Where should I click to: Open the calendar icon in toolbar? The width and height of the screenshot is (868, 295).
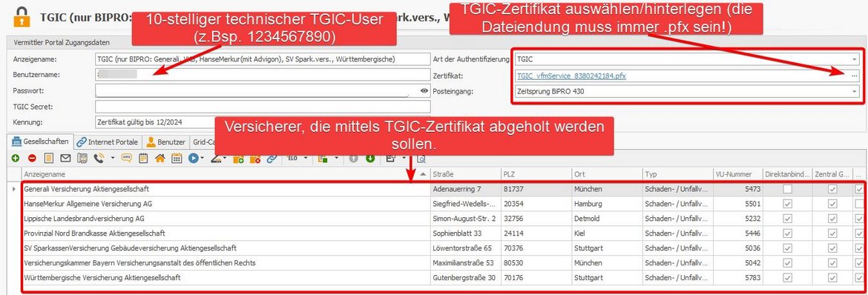click(x=177, y=159)
